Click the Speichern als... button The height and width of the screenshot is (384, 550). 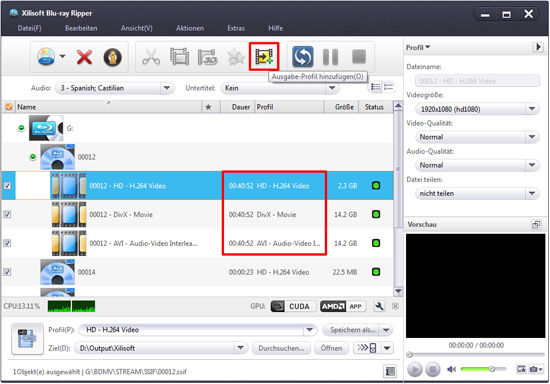(x=351, y=330)
